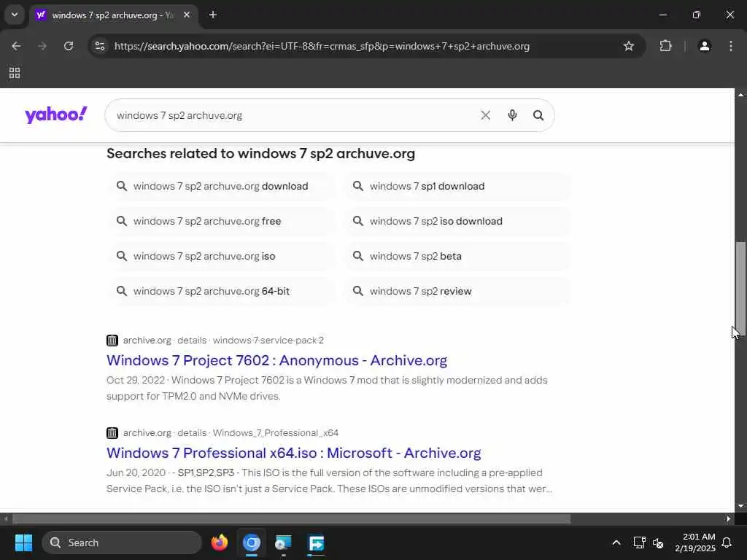Viewport: 747px width, 560px height.
Task: Start a voice search with the microphone
Action: [512, 115]
